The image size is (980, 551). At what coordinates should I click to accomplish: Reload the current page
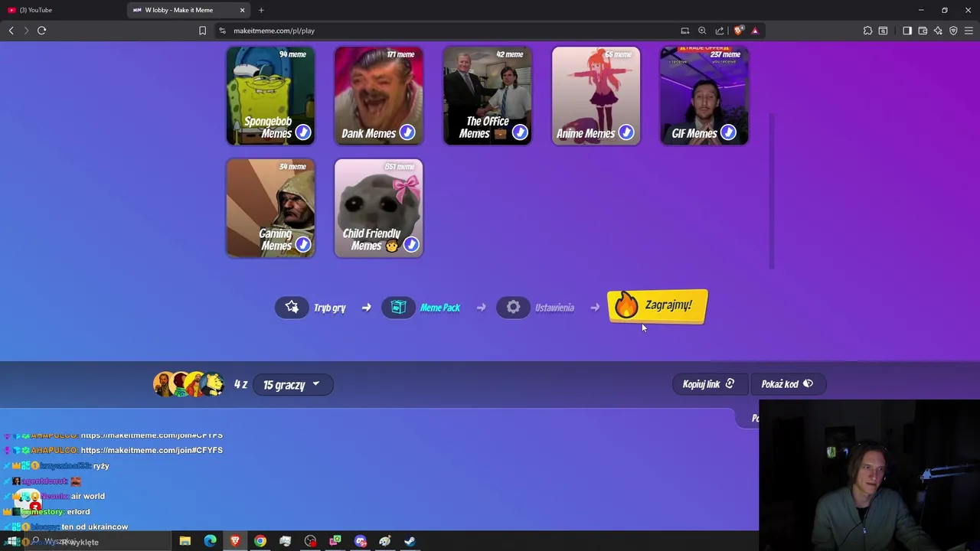[x=41, y=31]
